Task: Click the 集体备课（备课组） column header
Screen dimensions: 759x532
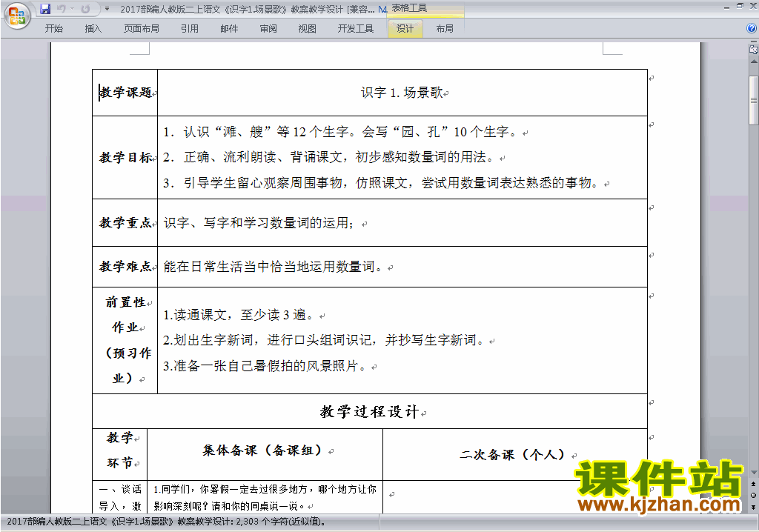Action: [263, 450]
